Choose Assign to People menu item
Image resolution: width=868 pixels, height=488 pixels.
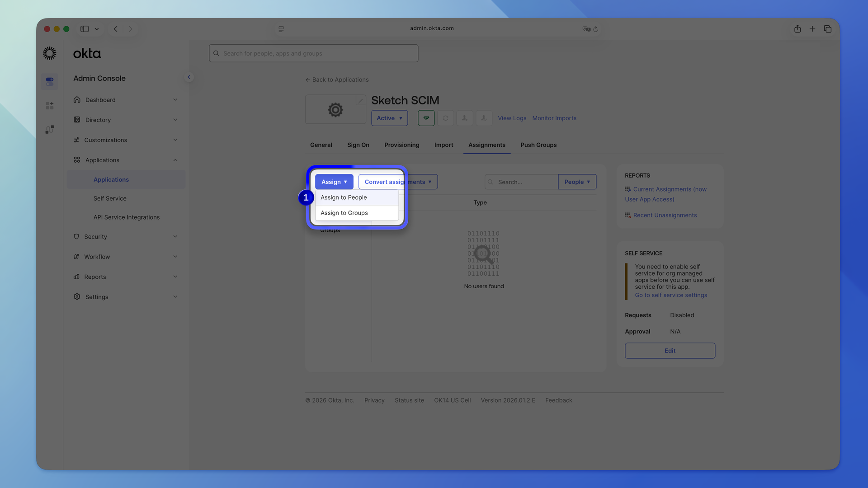click(x=357, y=197)
